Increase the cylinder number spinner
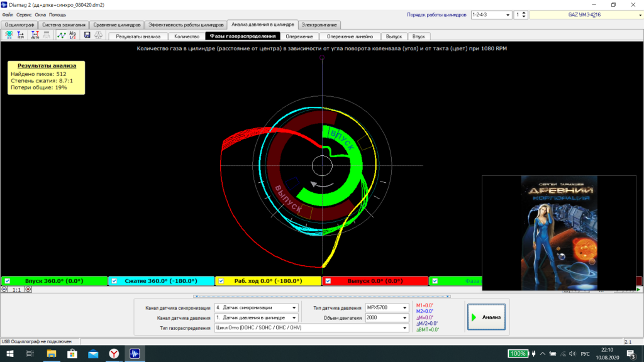Screen dimensions: 644x362 (x=524, y=13)
